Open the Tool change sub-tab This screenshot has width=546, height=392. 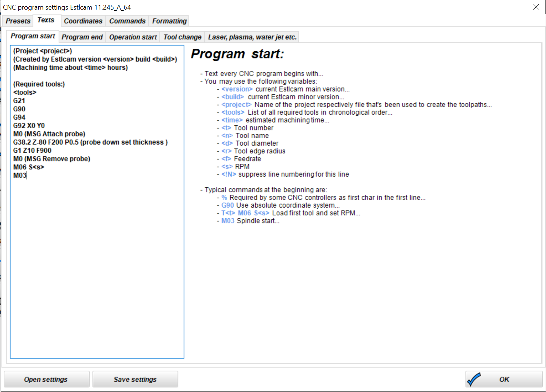[182, 37]
